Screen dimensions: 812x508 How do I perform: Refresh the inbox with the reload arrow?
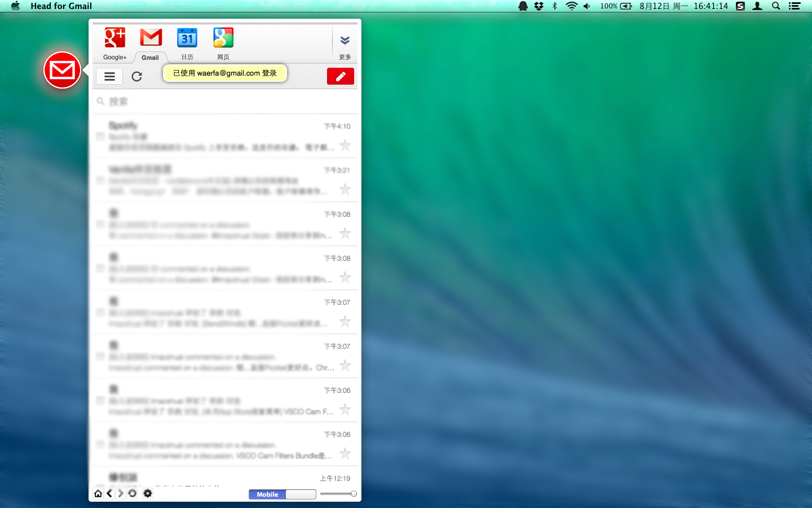[x=137, y=76]
